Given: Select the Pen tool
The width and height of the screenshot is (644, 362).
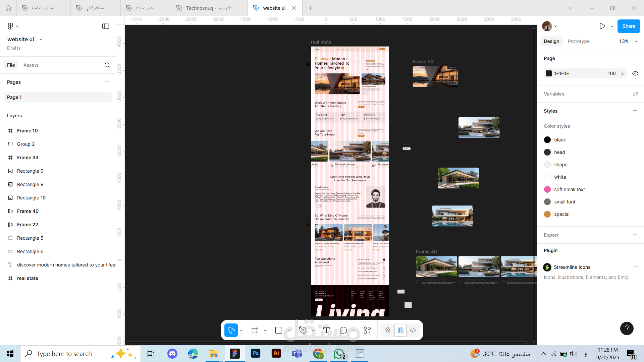Looking at the screenshot, I should tap(303, 330).
